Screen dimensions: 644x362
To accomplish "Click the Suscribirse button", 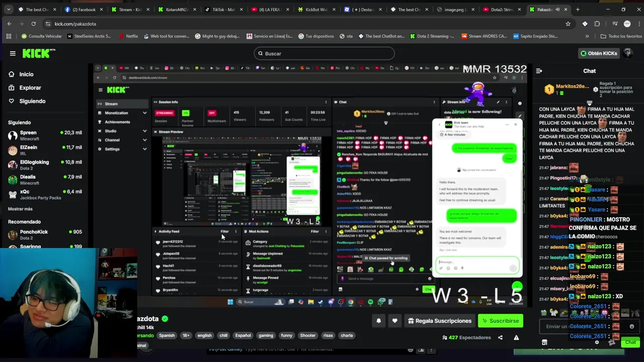I will (501, 321).
